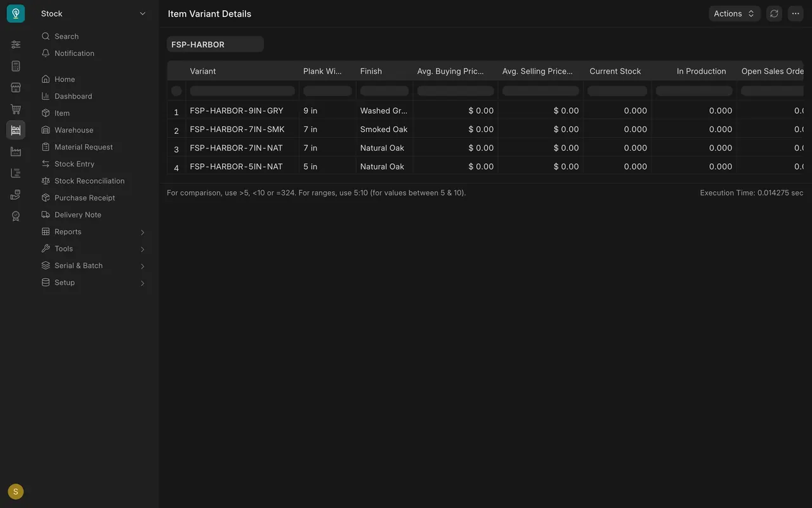
Task: Open the Actions dropdown
Action: tap(735, 13)
